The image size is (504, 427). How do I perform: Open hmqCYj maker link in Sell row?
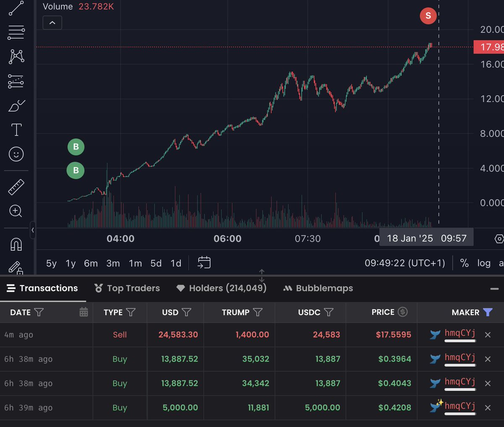(x=460, y=333)
